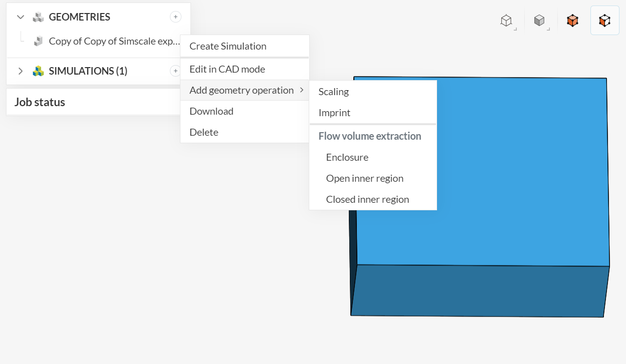The image size is (626, 364).
Task: Click the gray shaded cube render icon
Action: tap(539, 21)
